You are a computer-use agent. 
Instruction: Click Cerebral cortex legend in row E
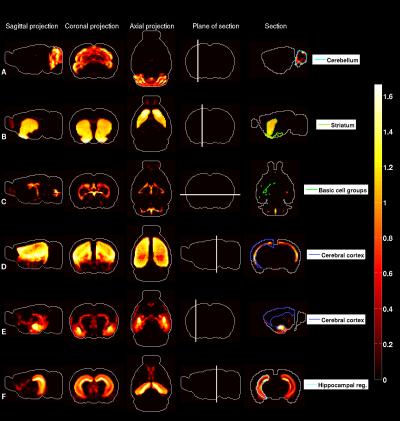coord(336,320)
